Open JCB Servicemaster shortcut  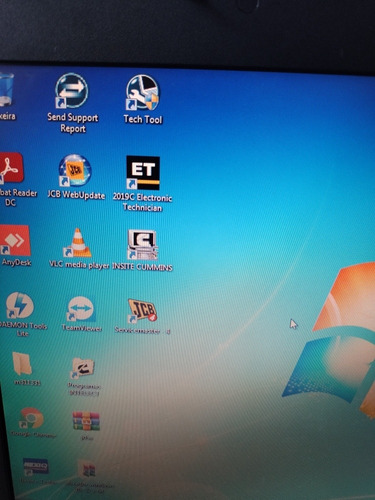click(x=142, y=311)
